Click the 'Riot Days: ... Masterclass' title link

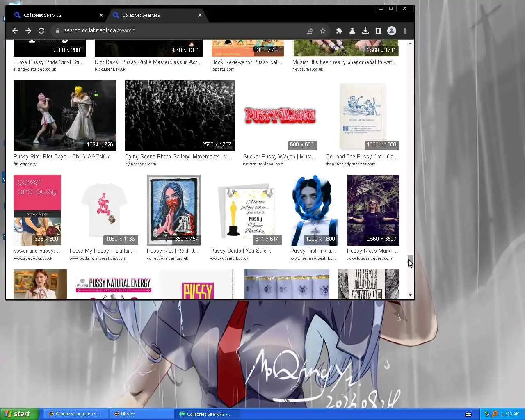point(148,62)
